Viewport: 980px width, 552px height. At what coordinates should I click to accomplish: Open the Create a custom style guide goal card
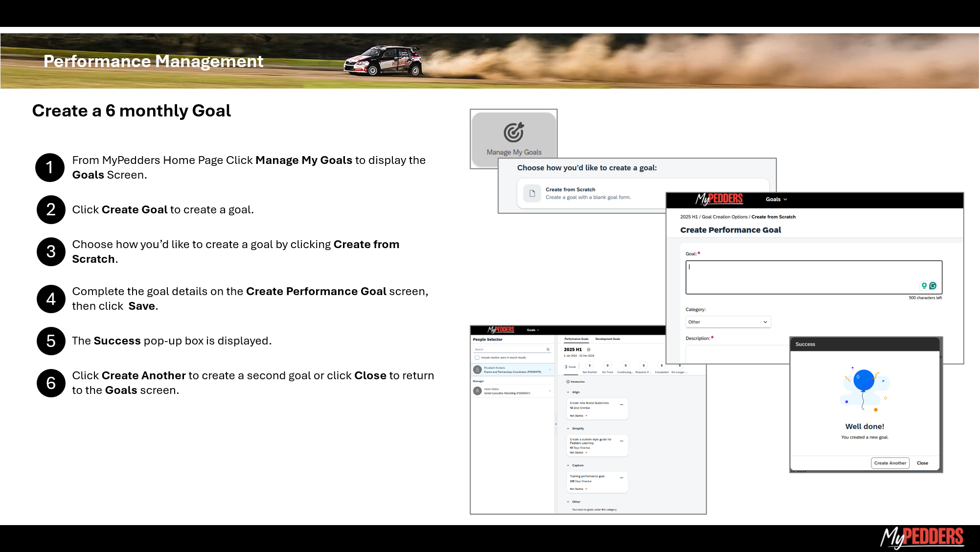597,446
